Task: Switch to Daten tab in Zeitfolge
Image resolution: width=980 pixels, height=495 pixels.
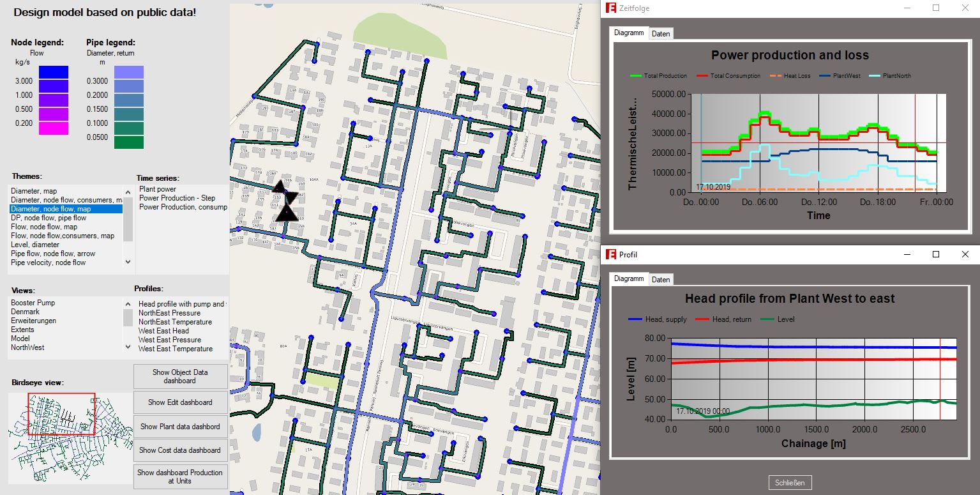Action: 661,33
